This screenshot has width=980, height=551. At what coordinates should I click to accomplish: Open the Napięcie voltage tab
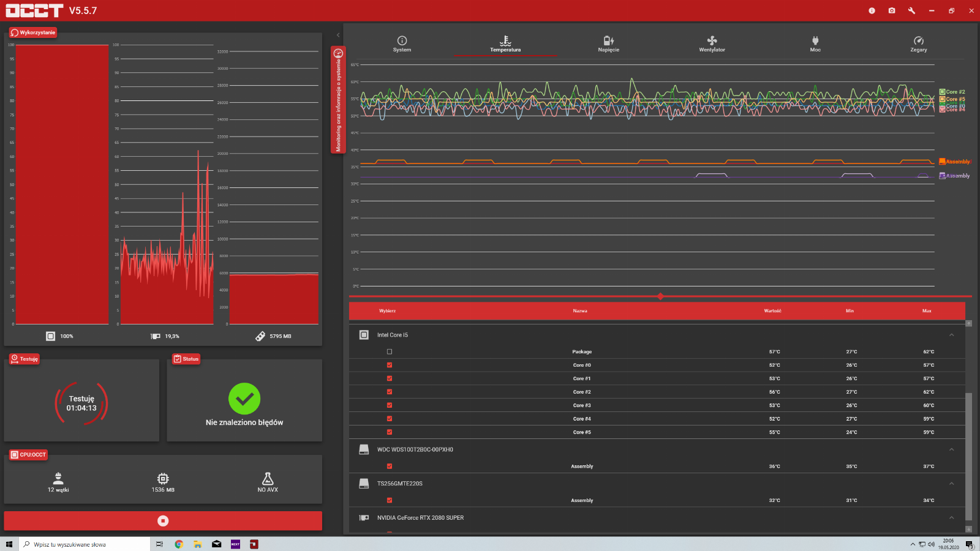pyautogui.click(x=608, y=44)
